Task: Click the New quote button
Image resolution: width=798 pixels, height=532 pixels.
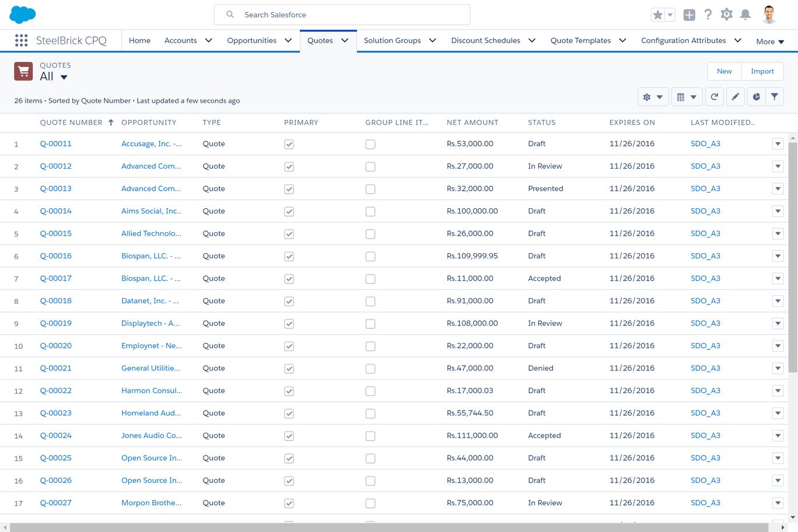Action: (724, 71)
